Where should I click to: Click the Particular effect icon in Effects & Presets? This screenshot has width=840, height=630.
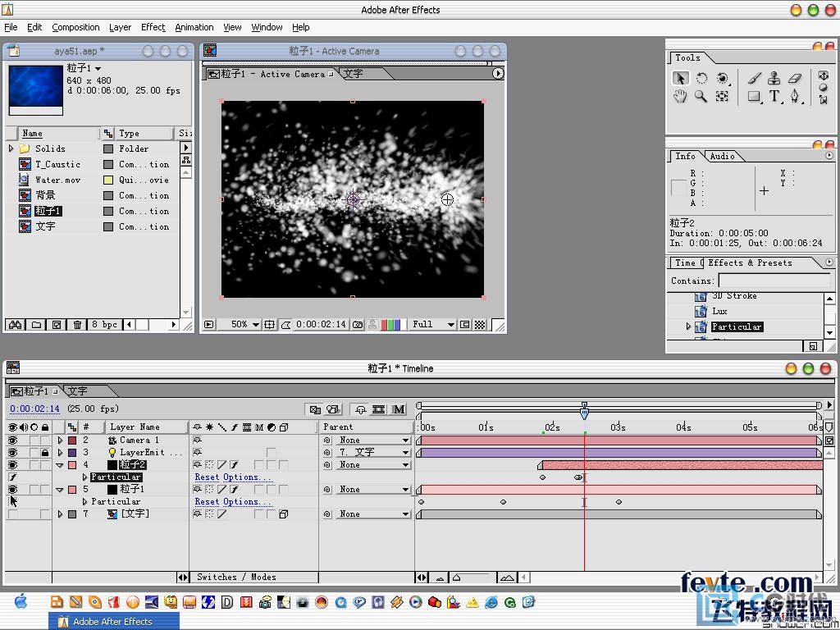[x=701, y=326]
